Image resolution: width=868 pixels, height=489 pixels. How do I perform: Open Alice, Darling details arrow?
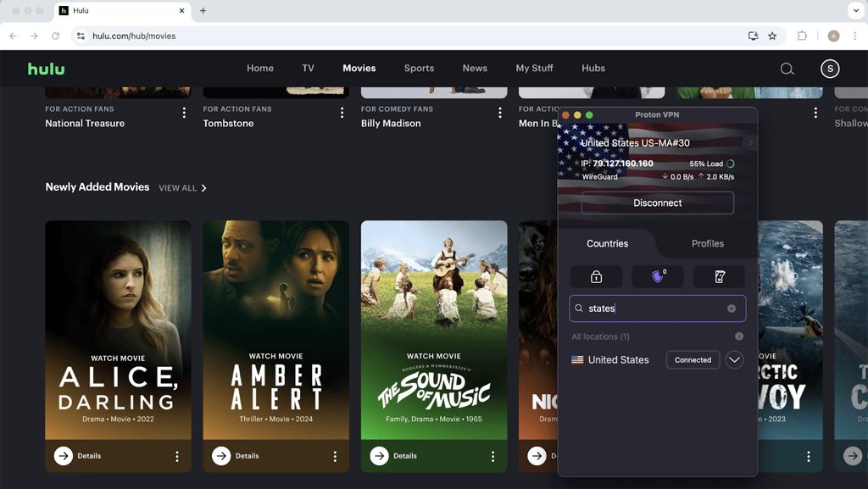[x=64, y=456]
